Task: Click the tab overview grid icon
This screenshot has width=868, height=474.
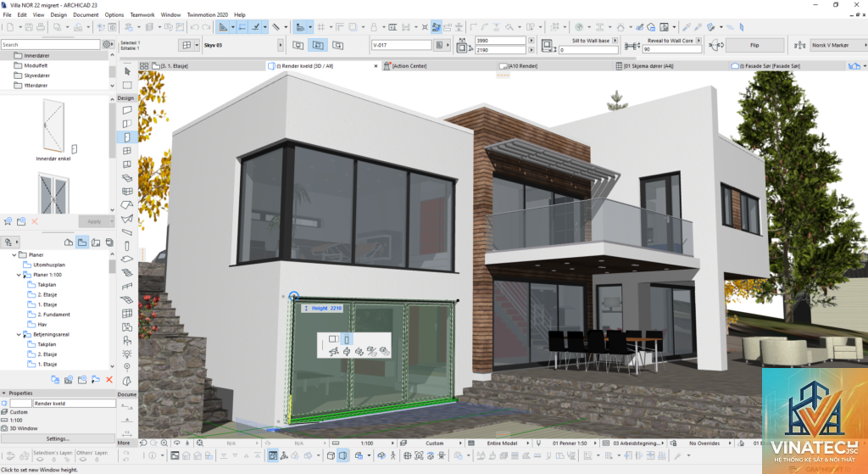Action: click(144, 66)
